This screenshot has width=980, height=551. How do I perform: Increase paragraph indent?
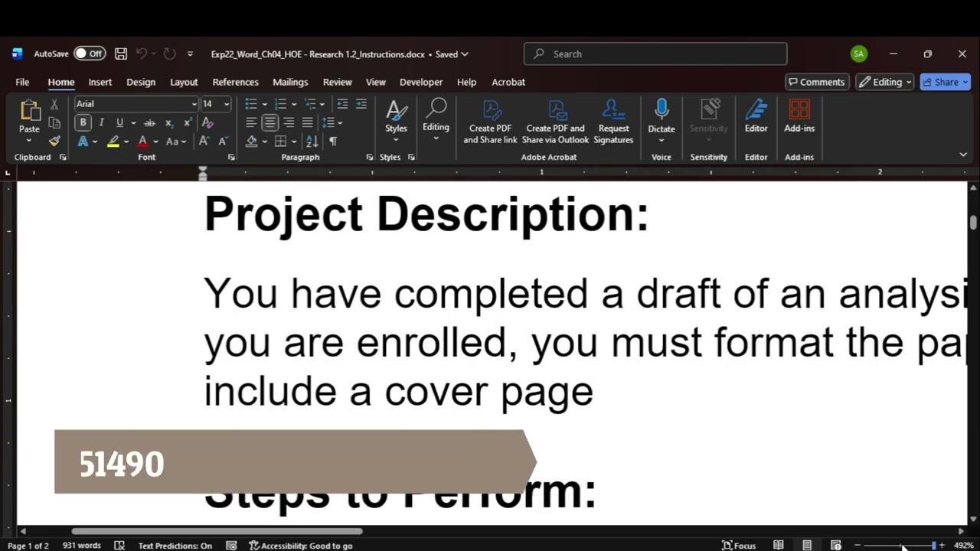[x=361, y=104]
